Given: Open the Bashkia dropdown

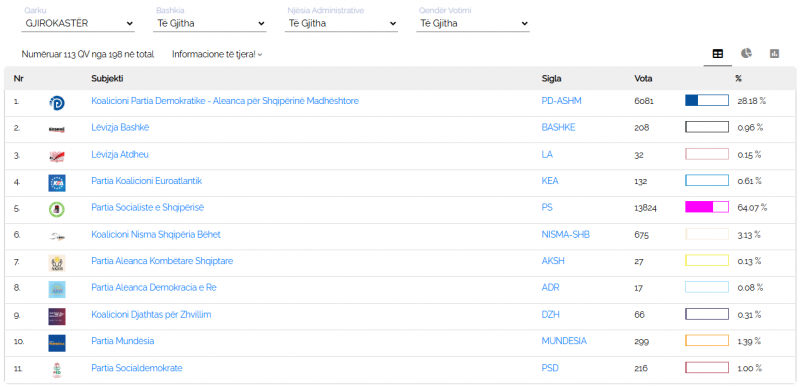Looking at the screenshot, I should point(210,23).
